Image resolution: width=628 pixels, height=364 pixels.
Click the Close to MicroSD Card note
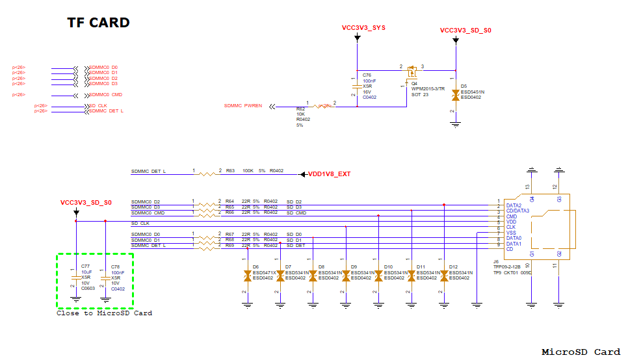104,313
